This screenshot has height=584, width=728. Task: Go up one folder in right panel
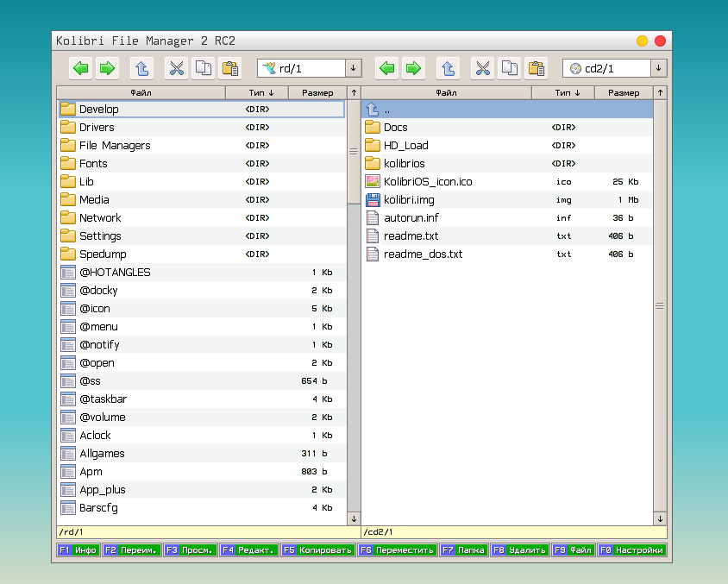tap(447, 68)
